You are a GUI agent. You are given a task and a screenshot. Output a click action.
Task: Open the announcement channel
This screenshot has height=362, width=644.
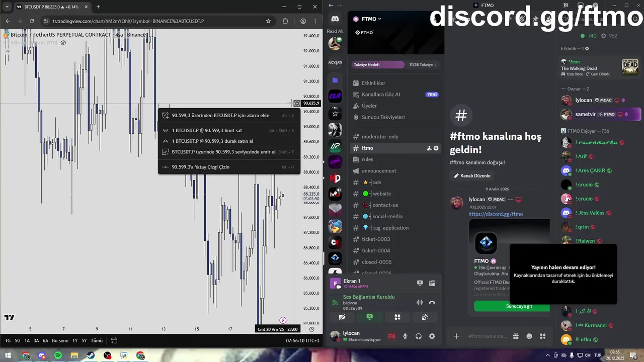395,171
